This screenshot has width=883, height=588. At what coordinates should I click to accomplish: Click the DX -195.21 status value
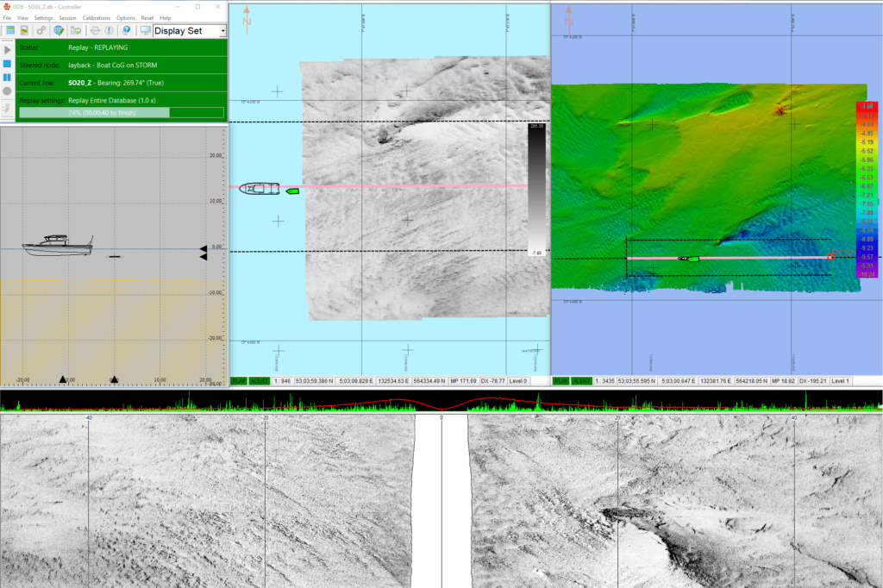[x=812, y=381]
